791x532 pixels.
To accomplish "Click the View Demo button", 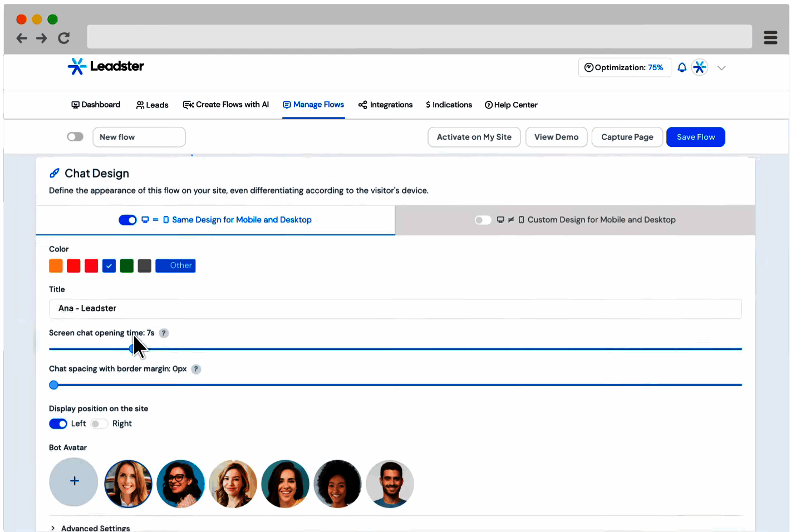I will tap(556, 137).
